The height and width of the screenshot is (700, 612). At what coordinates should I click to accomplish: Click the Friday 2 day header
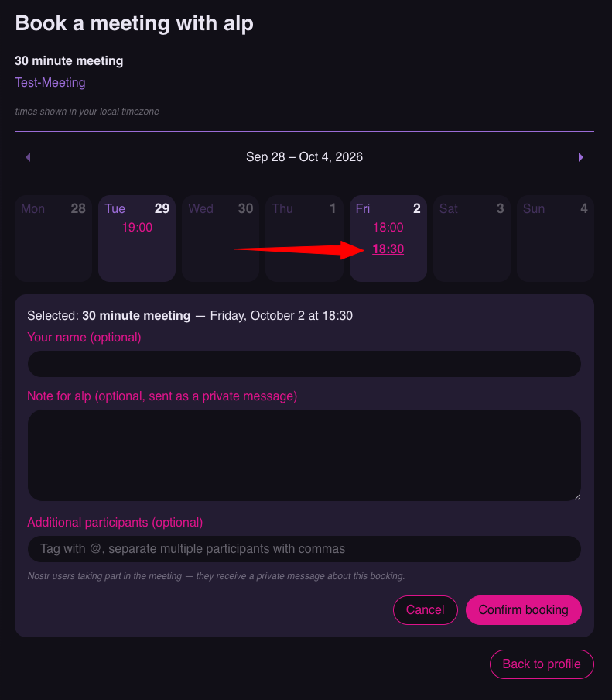click(388, 208)
